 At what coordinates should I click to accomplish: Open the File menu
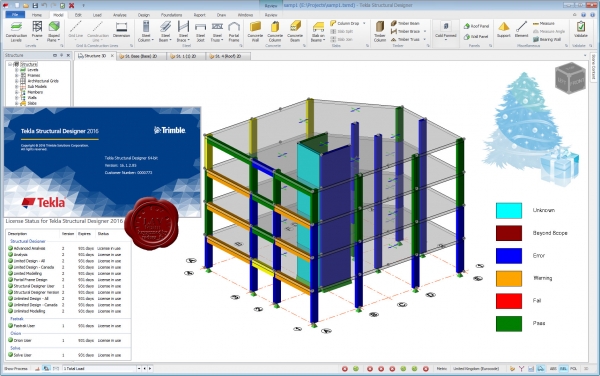point(15,15)
